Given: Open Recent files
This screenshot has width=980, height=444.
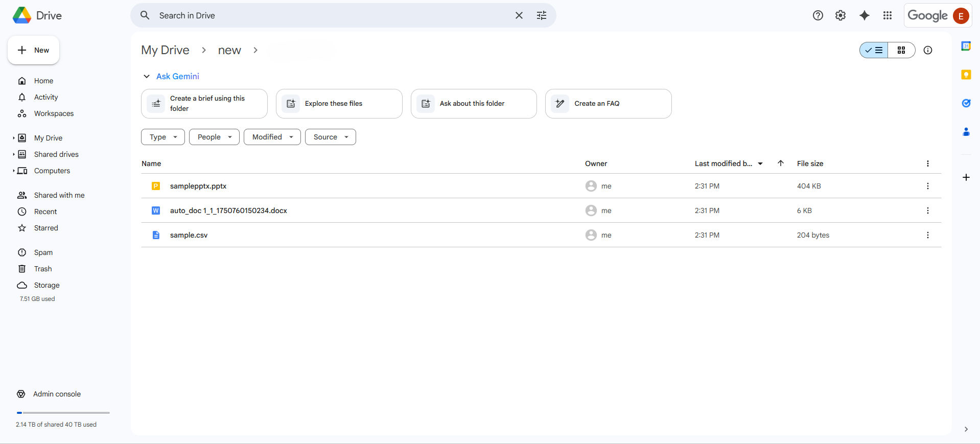Looking at the screenshot, I should tap(45, 212).
